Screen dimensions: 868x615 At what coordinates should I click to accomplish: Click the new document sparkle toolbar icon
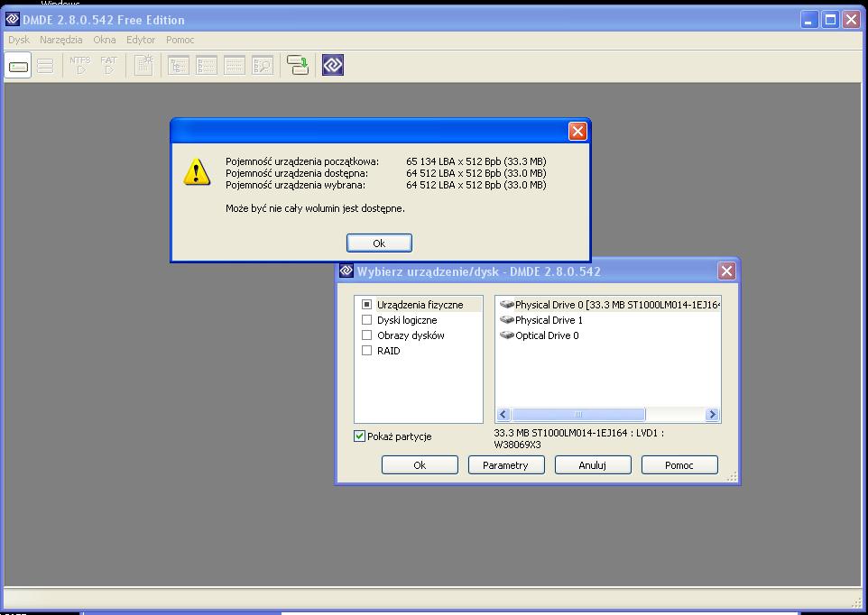coord(144,65)
